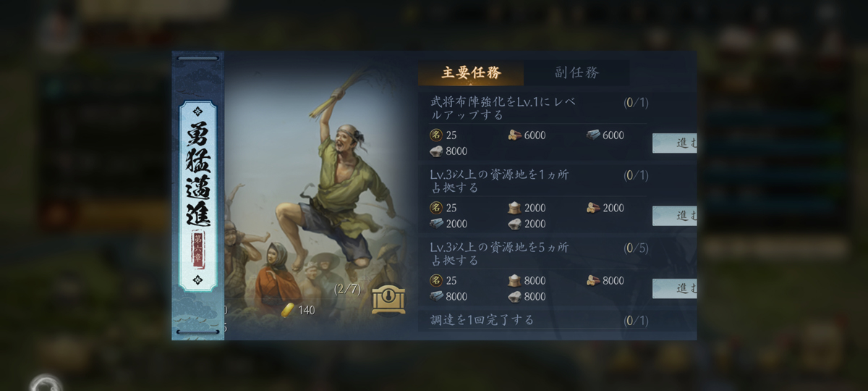Click the 勇猛邁進 chapter banner
Viewport: 868px width, 391px height.
point(198,195)
